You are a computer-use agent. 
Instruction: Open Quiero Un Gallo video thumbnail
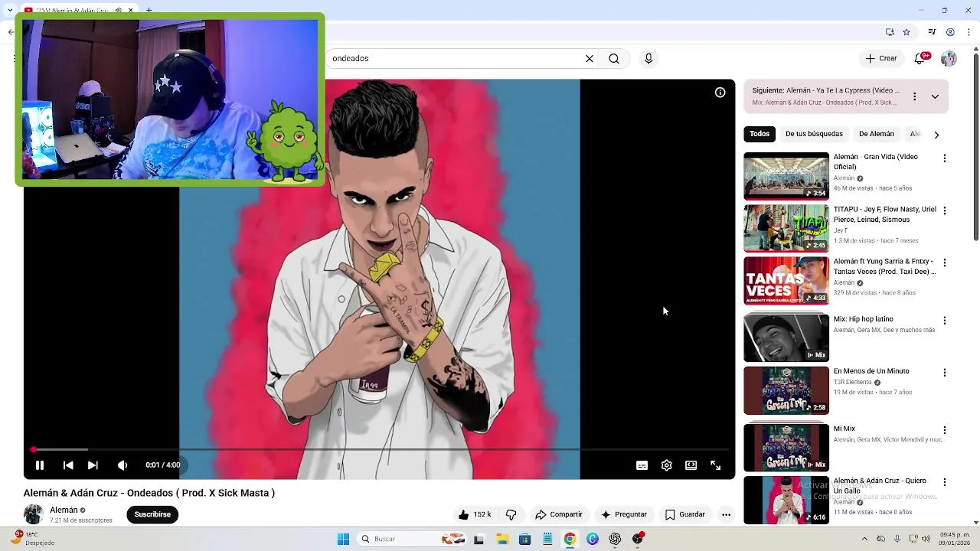tap(786, 500)
